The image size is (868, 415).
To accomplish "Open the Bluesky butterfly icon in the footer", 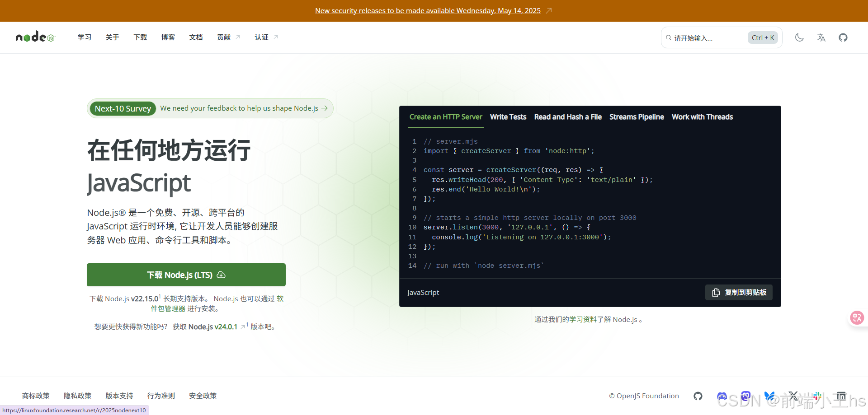I will [769, 396].
